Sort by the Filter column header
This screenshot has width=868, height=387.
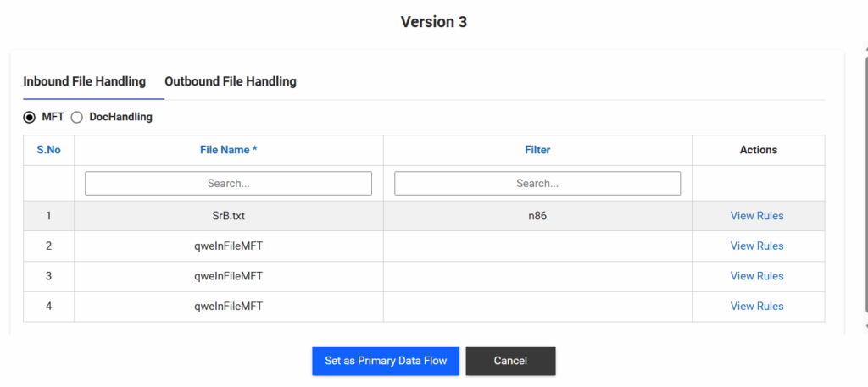537,150
